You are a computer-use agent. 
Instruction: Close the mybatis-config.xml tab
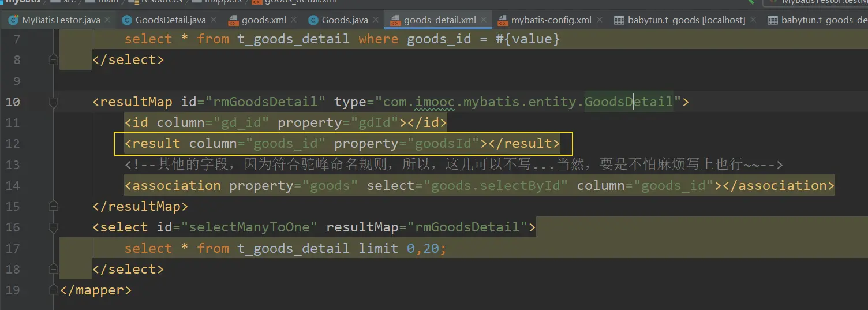click(x=600, y=20)
